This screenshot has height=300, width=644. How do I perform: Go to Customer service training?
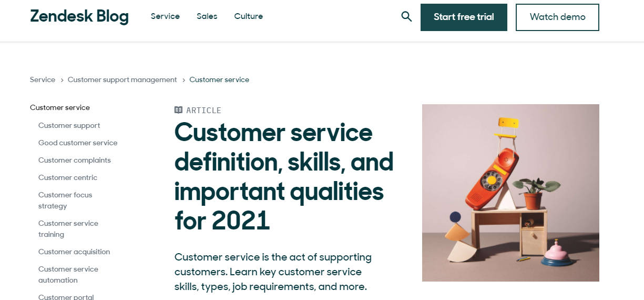click(x=68, y=229)
